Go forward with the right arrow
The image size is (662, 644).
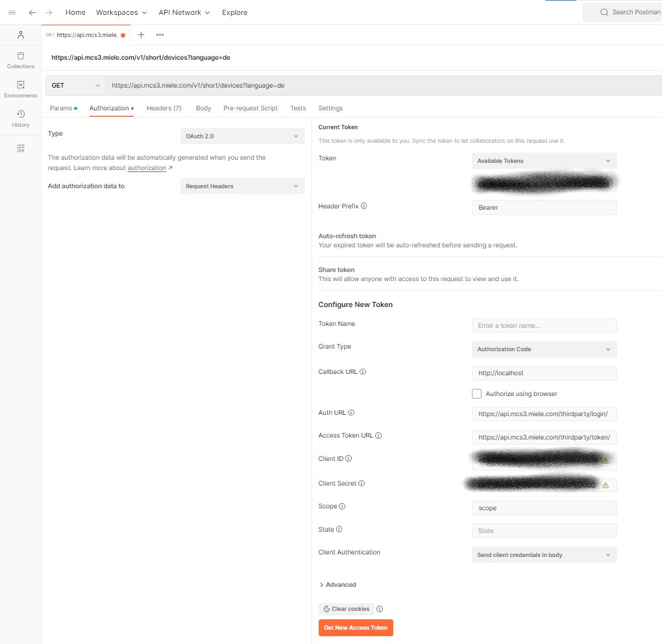pyautogui.click(x=49, y=13)
